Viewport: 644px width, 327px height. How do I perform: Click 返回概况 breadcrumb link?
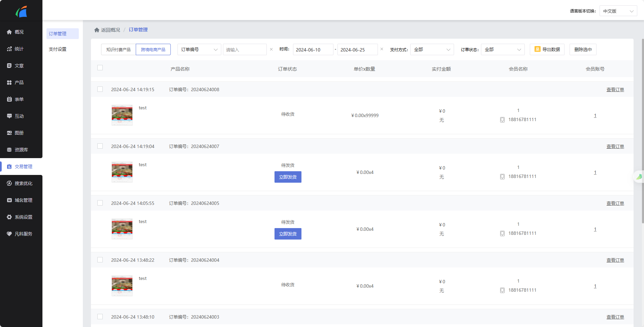(110, 30)
